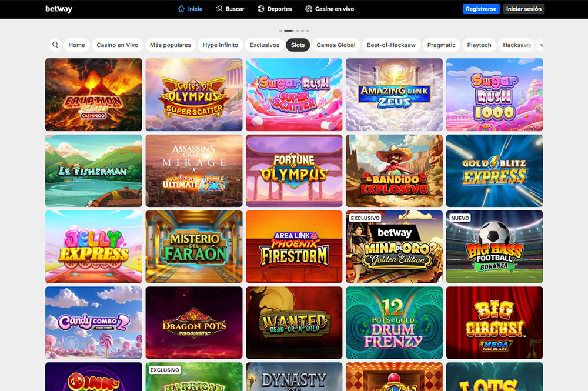Viewport: 588px width, 391px height.
Task: Select the Hacksaw category chip
Action: coord(514,45)
